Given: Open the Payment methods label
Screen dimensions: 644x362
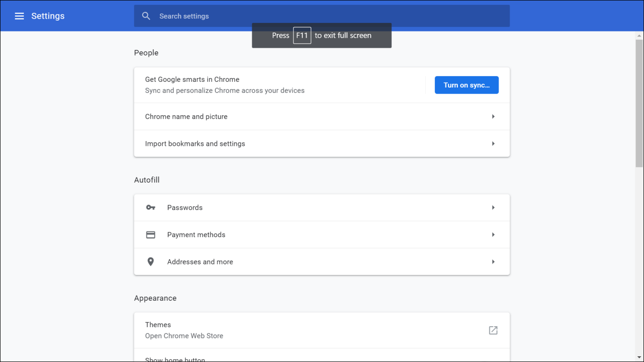Looking at the screenshot, I should tap(196, 235).
